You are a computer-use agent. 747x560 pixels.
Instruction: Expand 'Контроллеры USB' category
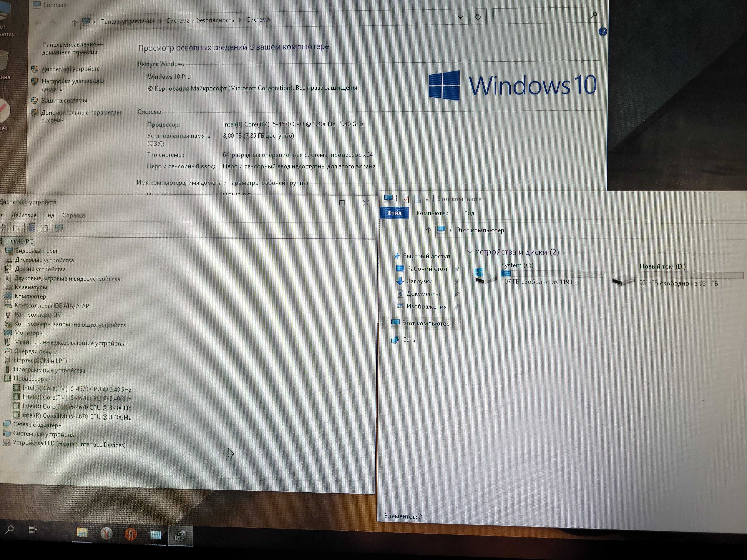[x=39, y=315]
